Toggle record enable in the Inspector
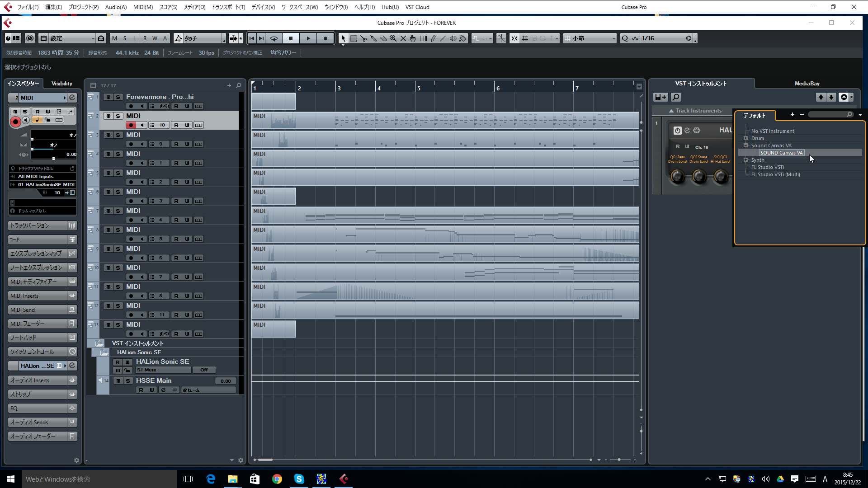Viewport: 868px width, 488px height. coord(15,122)
